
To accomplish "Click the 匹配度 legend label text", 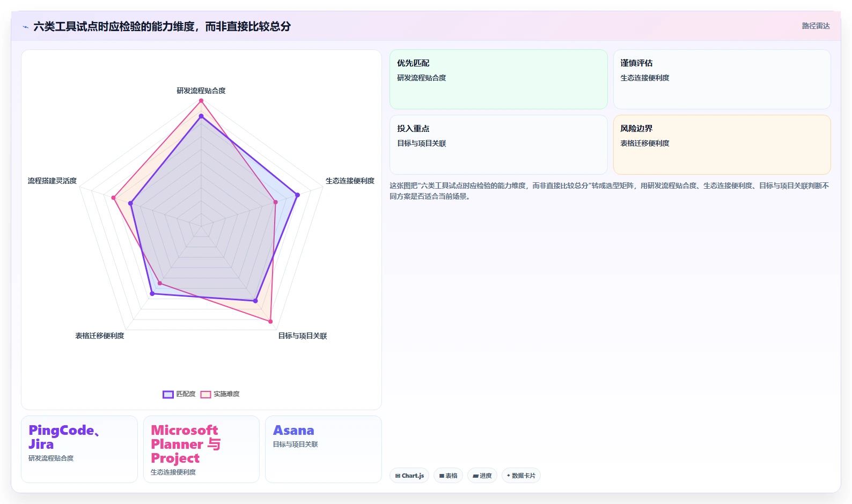I will pyautogui.click(x=186, y=394).
